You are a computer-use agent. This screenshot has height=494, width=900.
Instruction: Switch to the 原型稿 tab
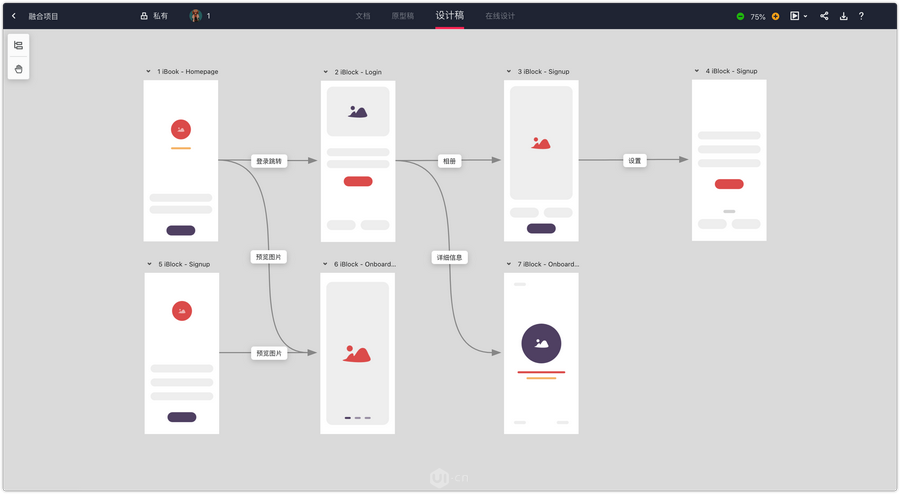coord(402,16)
